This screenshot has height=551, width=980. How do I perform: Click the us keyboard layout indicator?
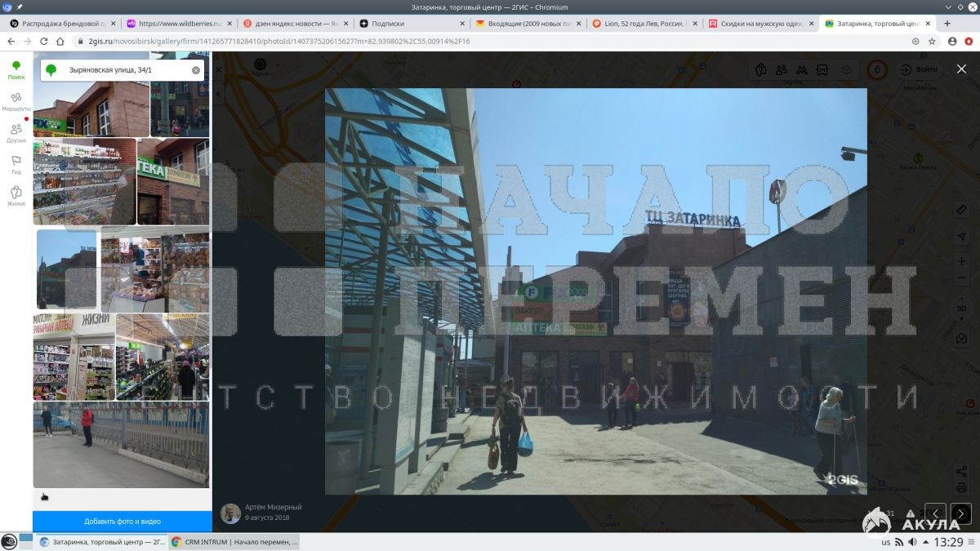[886, 542]
